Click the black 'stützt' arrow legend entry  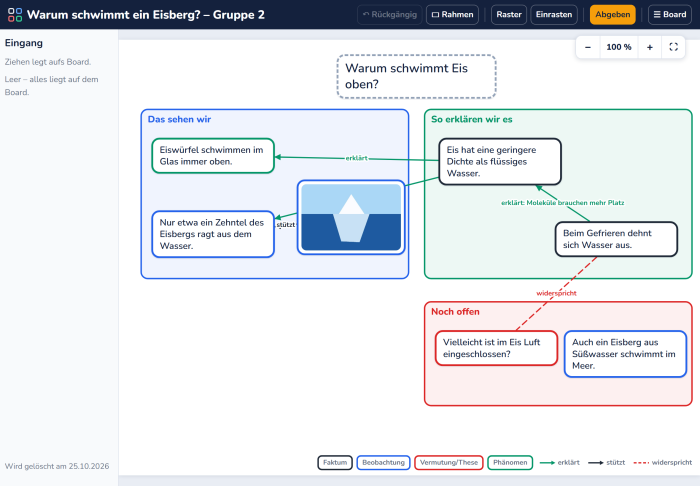(607, 462)
